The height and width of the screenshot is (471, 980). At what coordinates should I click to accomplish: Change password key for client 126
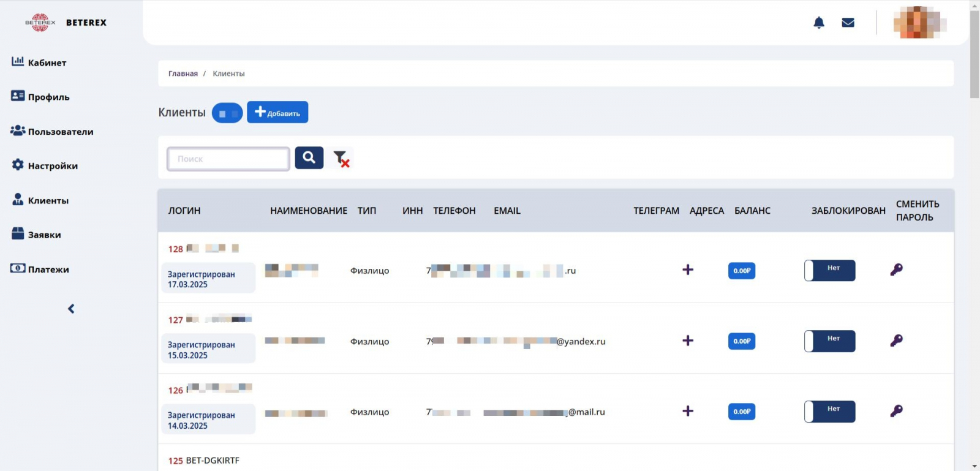point(896,410)
